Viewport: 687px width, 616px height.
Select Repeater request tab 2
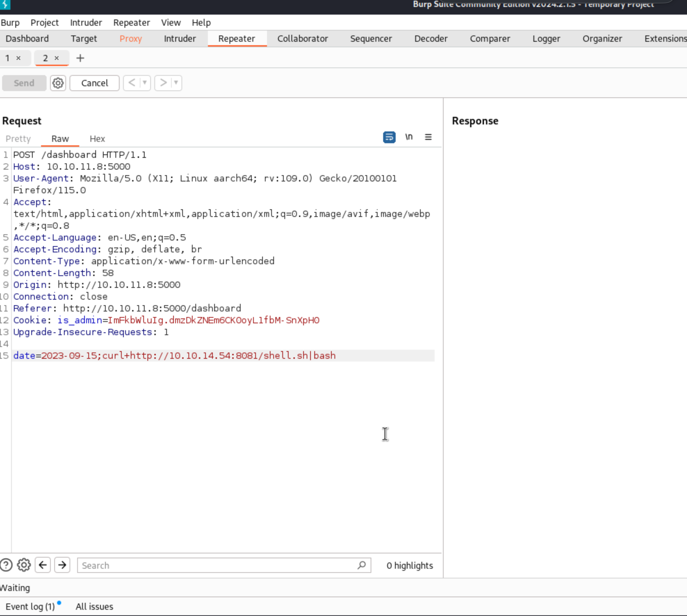(46, 58)
